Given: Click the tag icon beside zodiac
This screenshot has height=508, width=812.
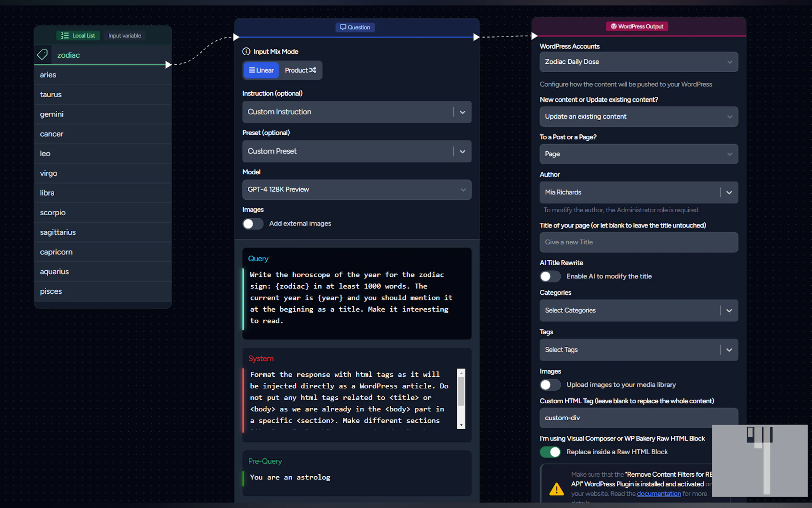Looking at the screenshot, I should [x=43, y=55].
